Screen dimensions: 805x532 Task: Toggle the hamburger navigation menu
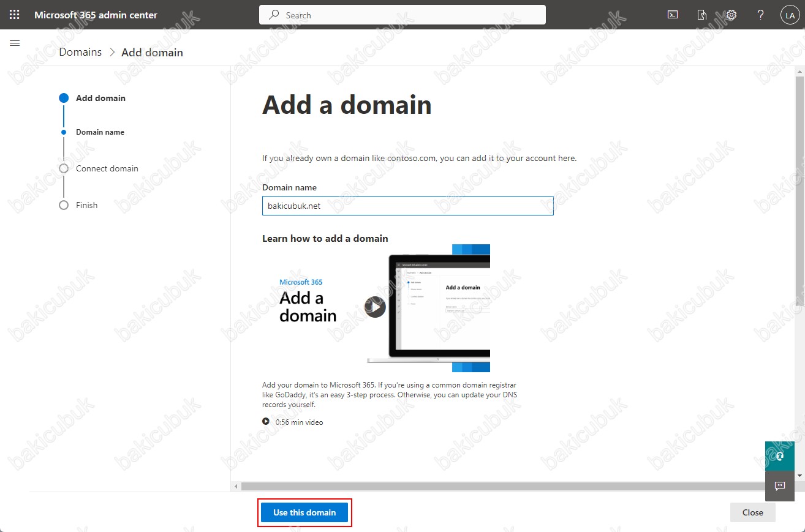point(15,43)
